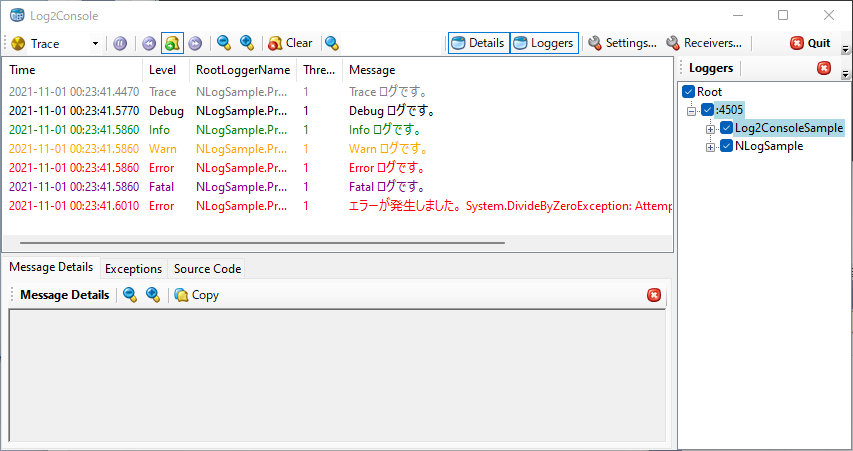The height and width of the screenshot is (451, 853).
Task: Zoom out the log list font
Action: point(224,42)
